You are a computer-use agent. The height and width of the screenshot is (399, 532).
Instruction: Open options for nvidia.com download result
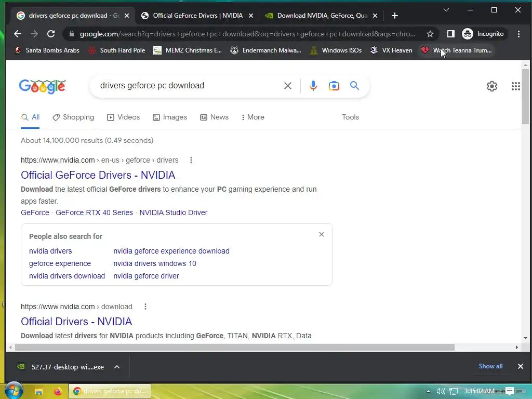145,307
